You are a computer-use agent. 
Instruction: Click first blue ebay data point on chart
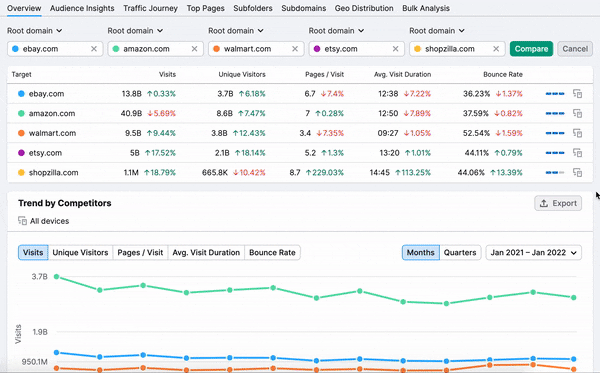click(57, 352)
